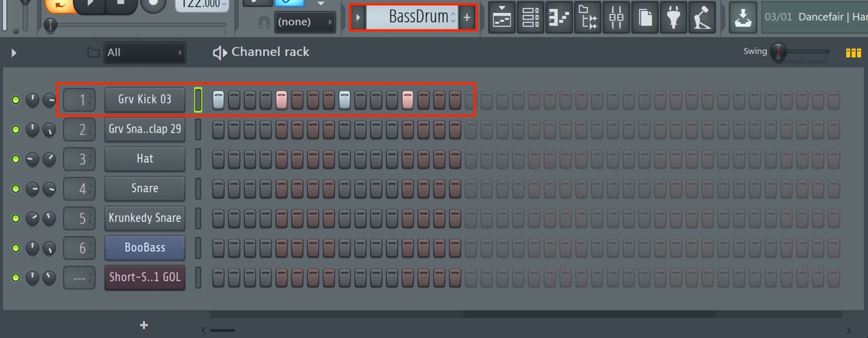
Task: Click the tempo value display
Action: (202, 4)
